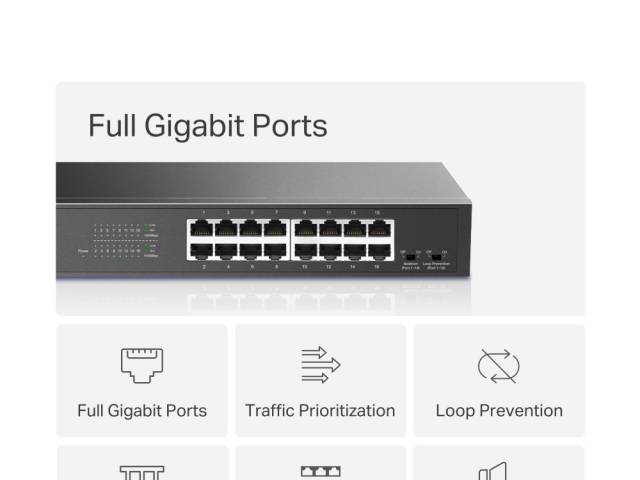The width and height of the screenshot is (640, 480).
Task: Click the Full Gigabit Ports heading
Action: 208,126
